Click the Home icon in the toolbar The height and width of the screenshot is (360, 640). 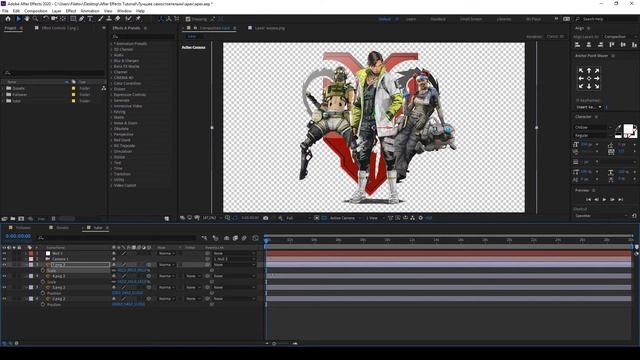coord(8,19)
